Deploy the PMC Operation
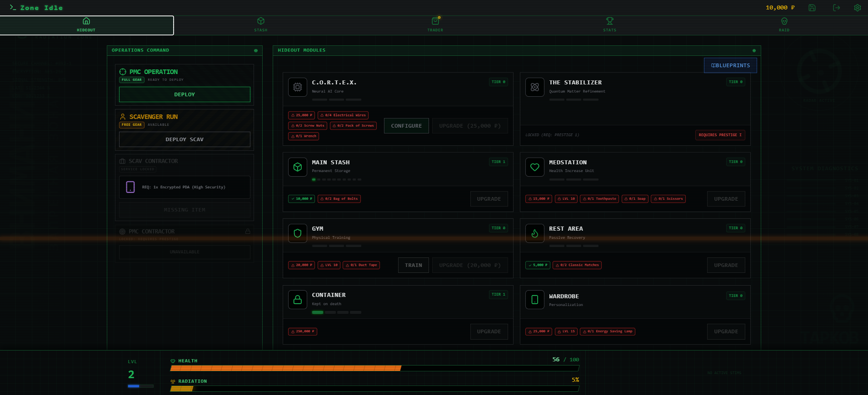This screenshot has width=868, height=395. 185,94
